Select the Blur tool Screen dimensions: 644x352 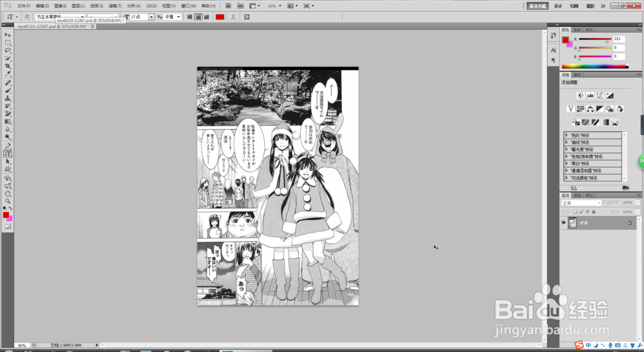click(8, 130)
